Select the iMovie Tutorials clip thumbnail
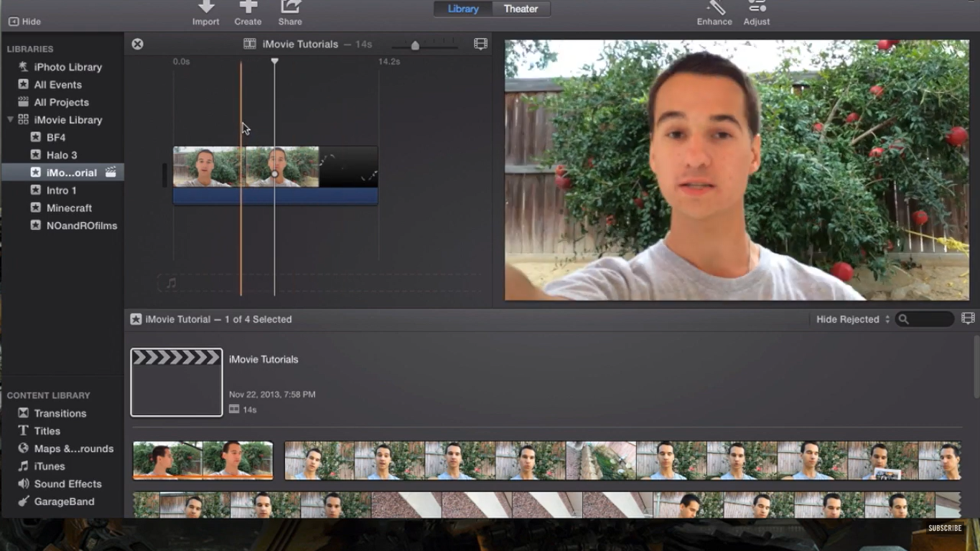980x551 pixels. tap(176, 381)
